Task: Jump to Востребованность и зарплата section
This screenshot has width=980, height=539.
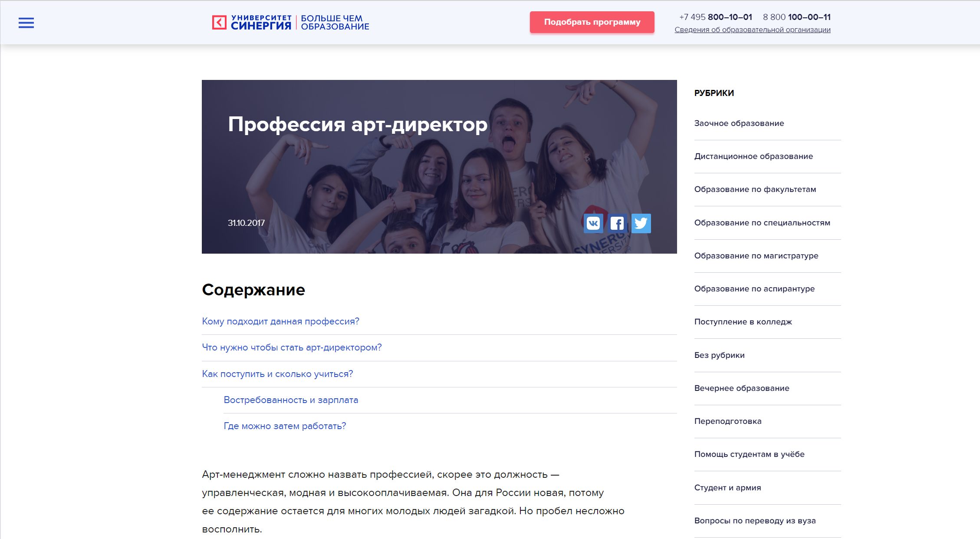Action: point(291,400)
